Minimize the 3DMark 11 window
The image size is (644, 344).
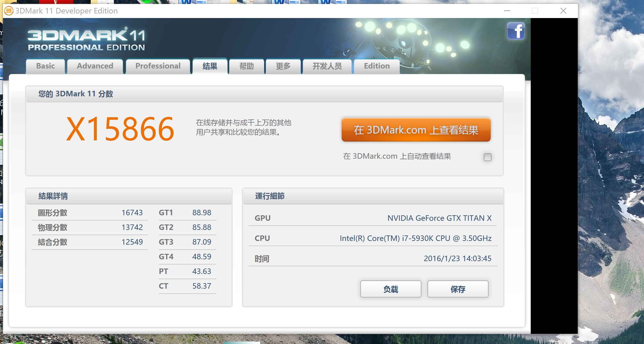(507, 11)
